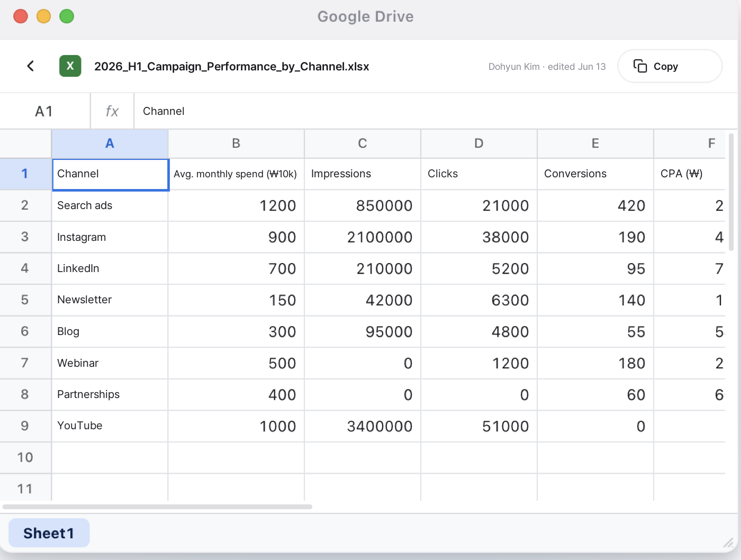This screenshot has height=560, width=741.
Task: Select the 'Conversions' header cell
Action: (595, 174)
